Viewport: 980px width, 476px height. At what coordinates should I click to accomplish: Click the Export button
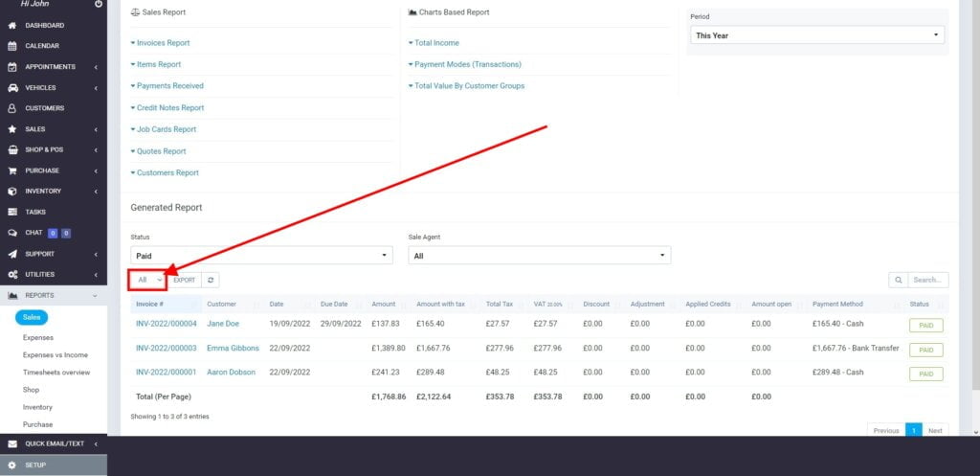pos(185,281)
